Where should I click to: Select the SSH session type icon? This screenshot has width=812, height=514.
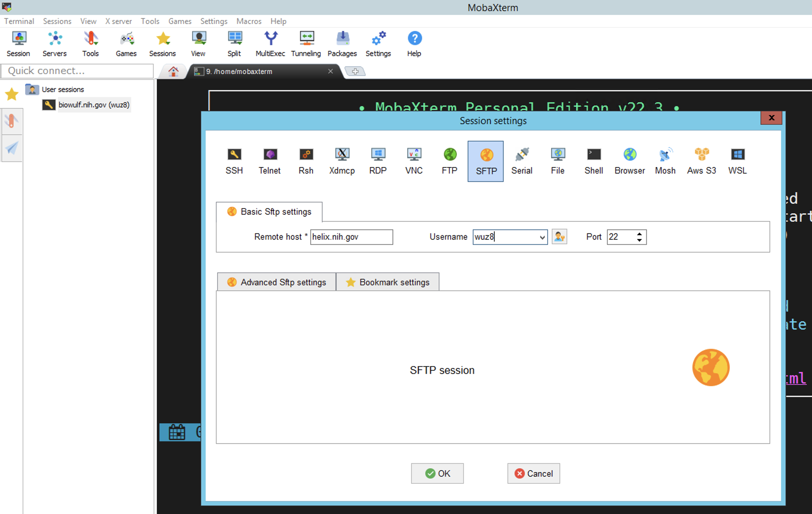(x=234, y=161)
